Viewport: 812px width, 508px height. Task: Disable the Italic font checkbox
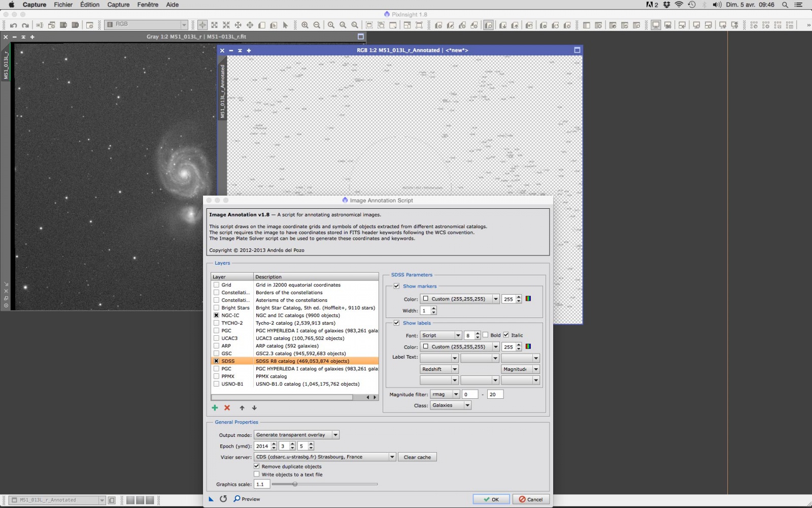pyautogui.click(x=506, y=335)
